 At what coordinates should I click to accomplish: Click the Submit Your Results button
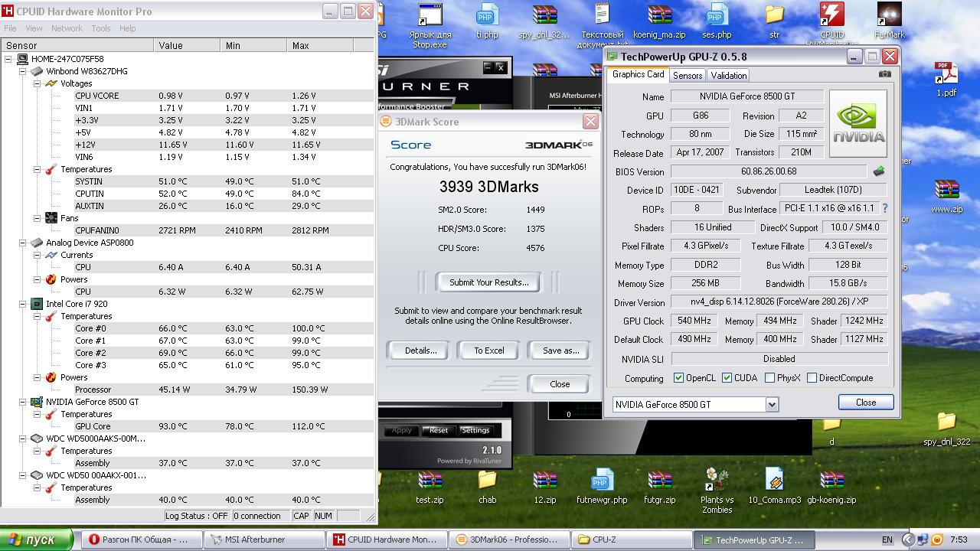click(488, 282)
